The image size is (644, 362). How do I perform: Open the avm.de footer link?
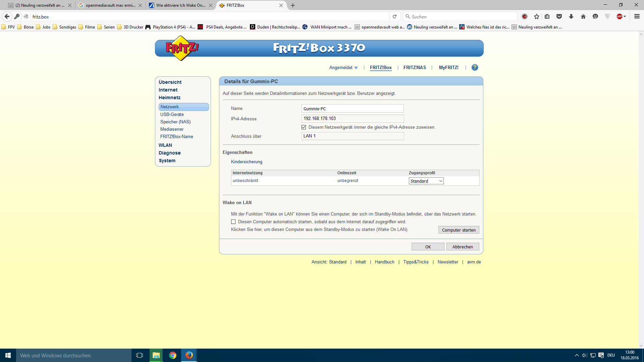click(x=474, y=262)
